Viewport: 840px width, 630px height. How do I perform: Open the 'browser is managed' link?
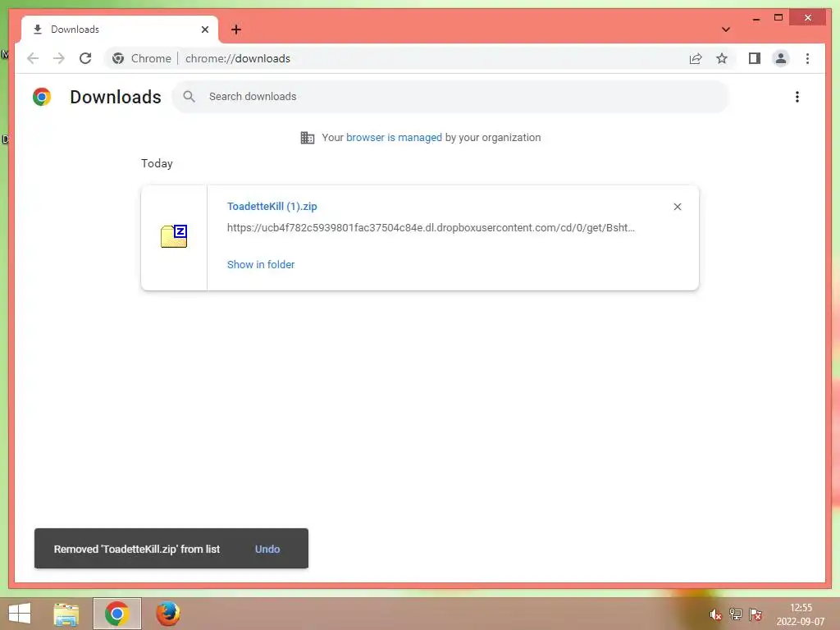point(394,138)
